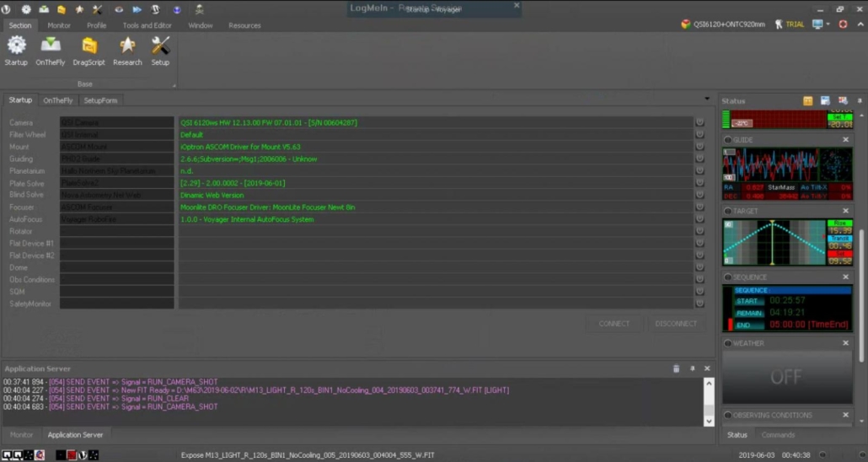Screen dimensions: 868x462
Task: Toggle the TARGET widget radio indicator
Action: (727, 211)
